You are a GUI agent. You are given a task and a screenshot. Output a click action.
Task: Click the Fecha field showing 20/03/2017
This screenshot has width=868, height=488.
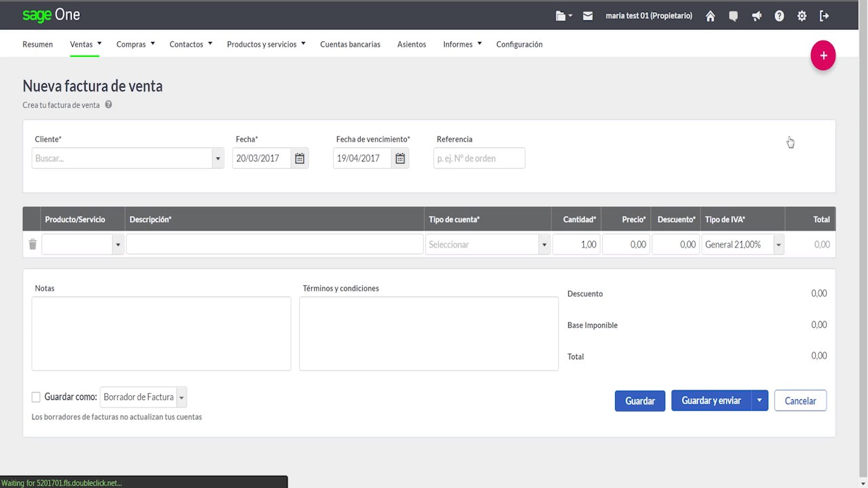pyautogui.click(x=262, y=159)
